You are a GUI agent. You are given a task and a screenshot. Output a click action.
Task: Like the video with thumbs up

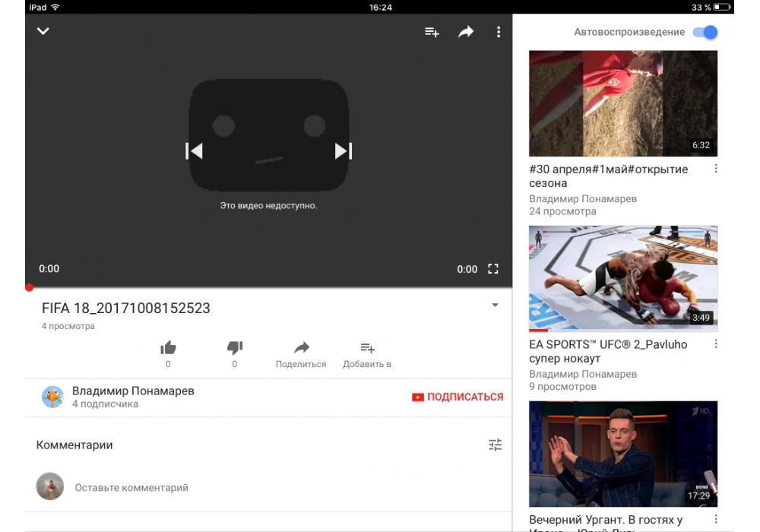tap(168, 348)
